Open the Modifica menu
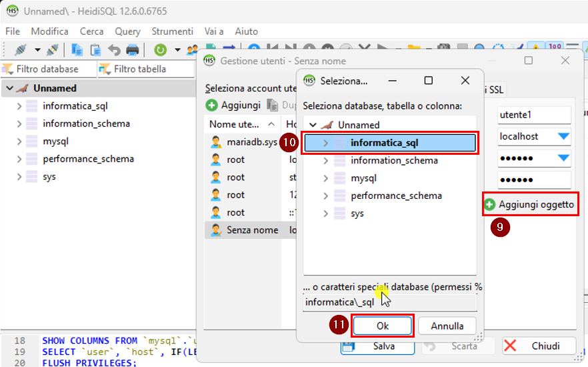 pyautogui.click(x=49, y=31)
